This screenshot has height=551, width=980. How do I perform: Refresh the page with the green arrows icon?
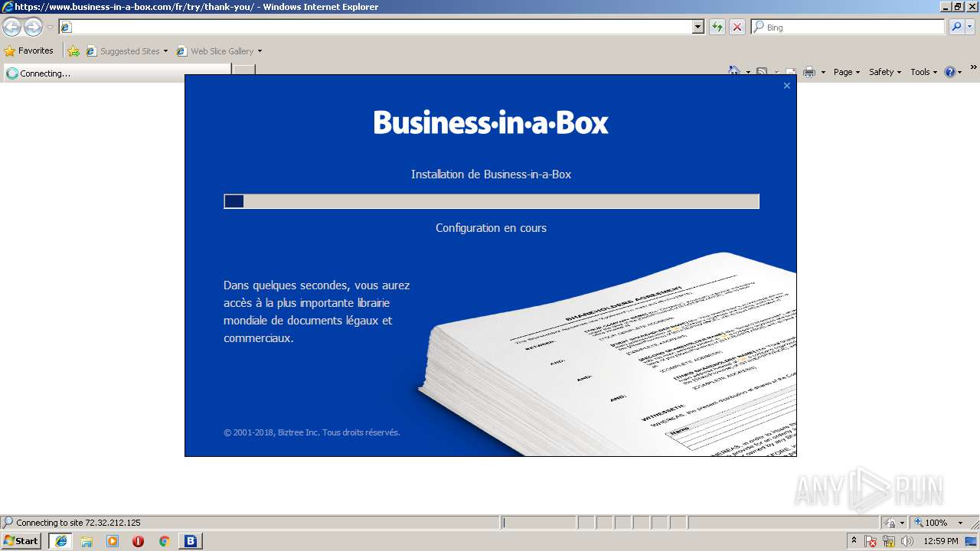pos(717,27)
